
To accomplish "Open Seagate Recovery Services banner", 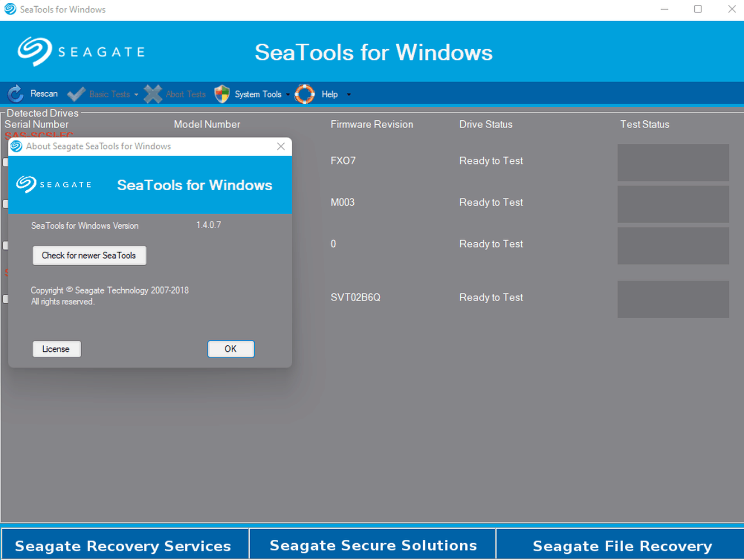I will click(124, 544).
